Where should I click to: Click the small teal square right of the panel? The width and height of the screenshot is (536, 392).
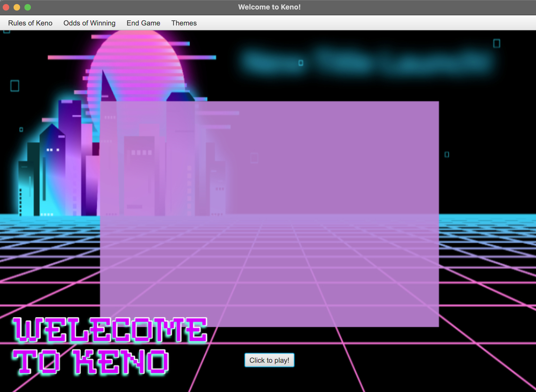pyautogui.click(x=446, y=154)
